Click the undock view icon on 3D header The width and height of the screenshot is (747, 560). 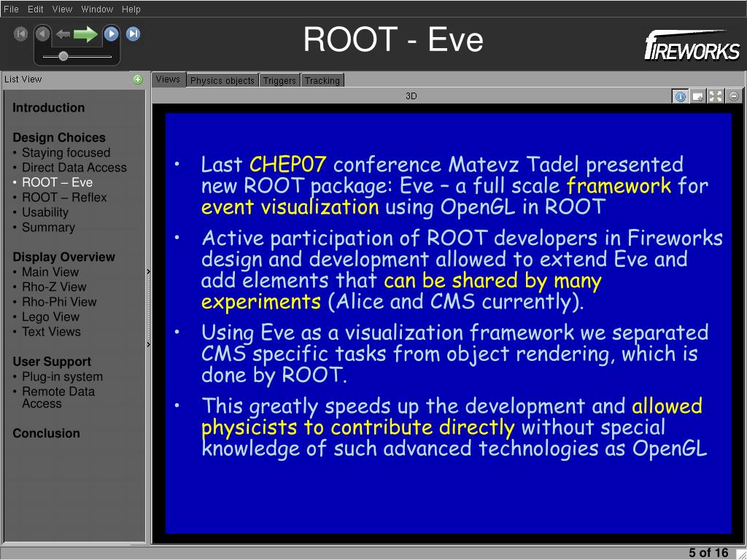698,96
